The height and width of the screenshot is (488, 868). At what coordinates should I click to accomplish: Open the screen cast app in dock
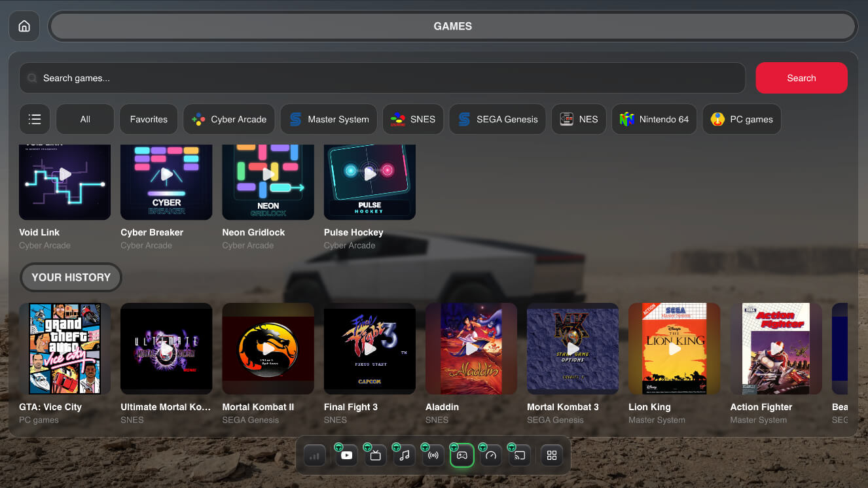tap(520, 455)
